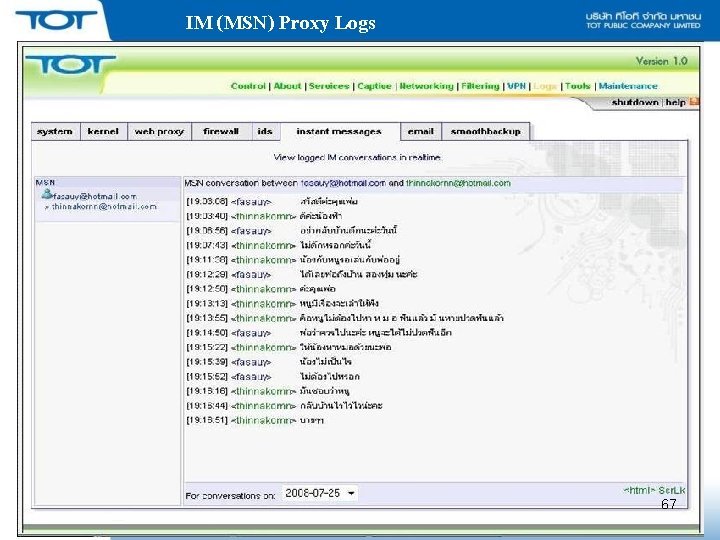Click the [19:11:38] thinnakornn message

click(293, 260)
